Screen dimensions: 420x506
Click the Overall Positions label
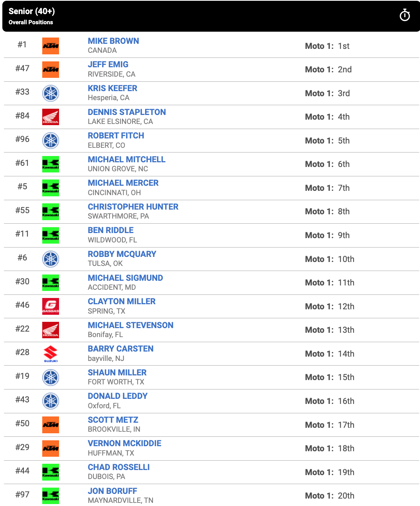(31, 22)
